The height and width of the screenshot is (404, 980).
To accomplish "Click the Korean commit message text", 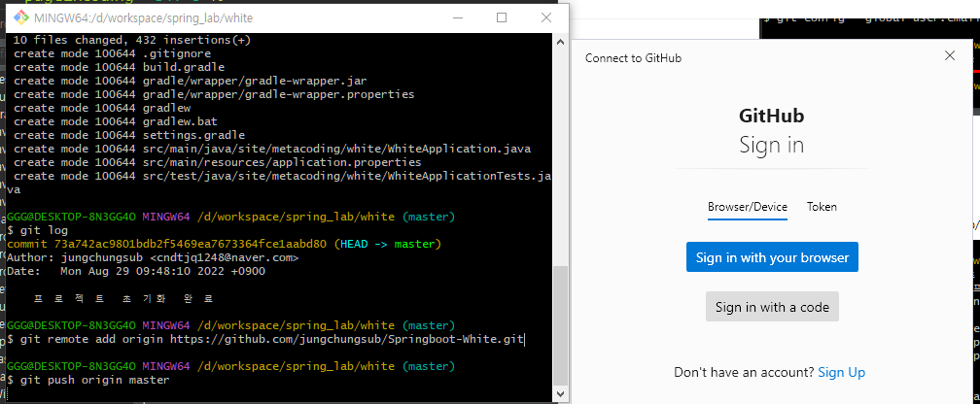I will pos(123,298).
